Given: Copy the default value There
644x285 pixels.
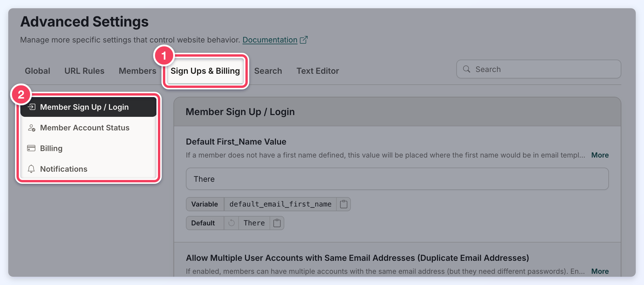Looking at the screenshot, I should pyautogui.click(x=277, y=223).
